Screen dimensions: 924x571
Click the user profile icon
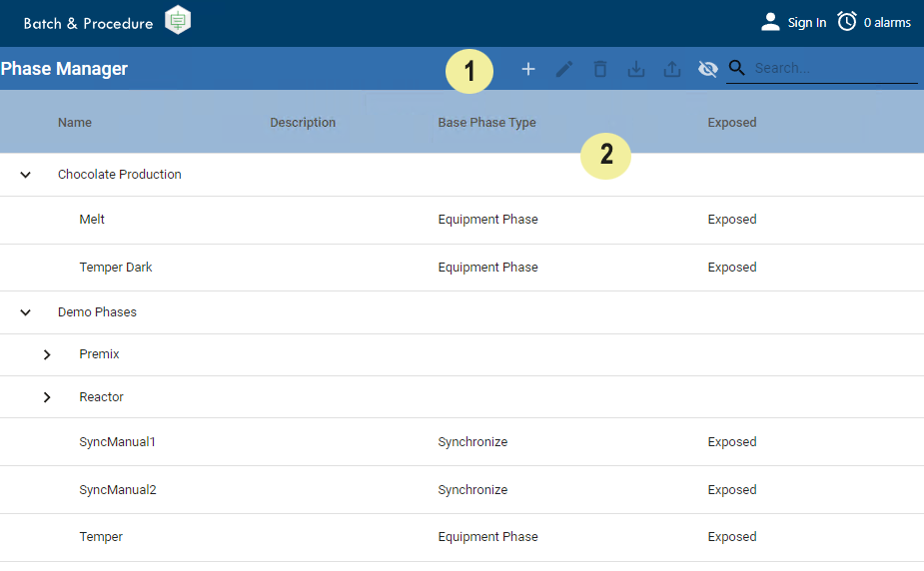[770, 22]
